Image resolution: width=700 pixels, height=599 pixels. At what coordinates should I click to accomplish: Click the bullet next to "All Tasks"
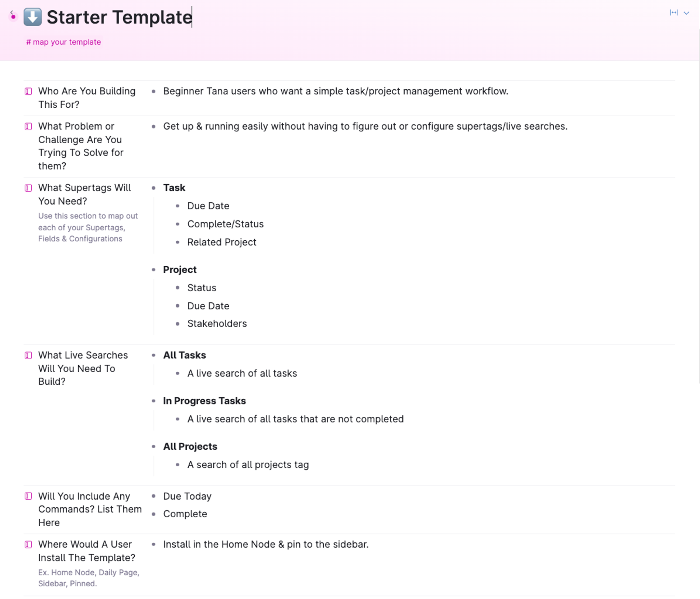(x=154, y=356)
